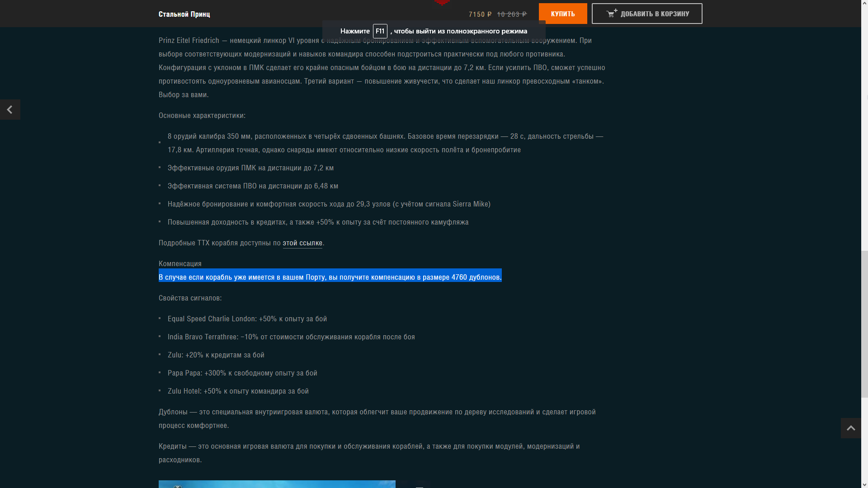Click the scroll-to-top up arrow button
The height and width of the screenshot is (488, 868).
tap(851, 428)
